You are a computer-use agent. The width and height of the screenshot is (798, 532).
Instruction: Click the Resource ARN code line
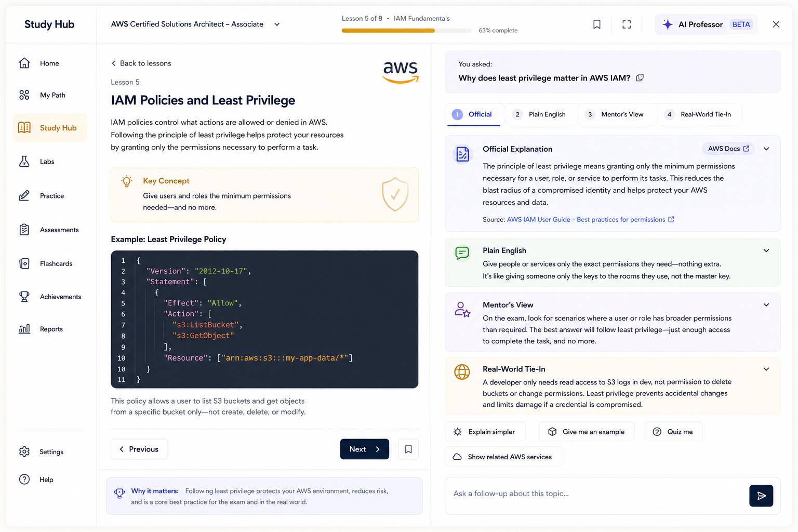tap(258, 358)
